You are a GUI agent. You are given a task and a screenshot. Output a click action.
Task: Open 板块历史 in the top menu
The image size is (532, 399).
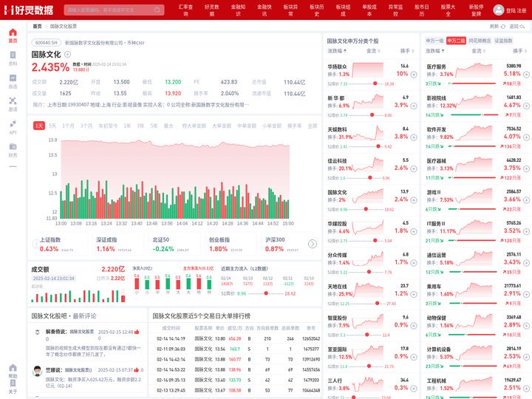(316, 10)
